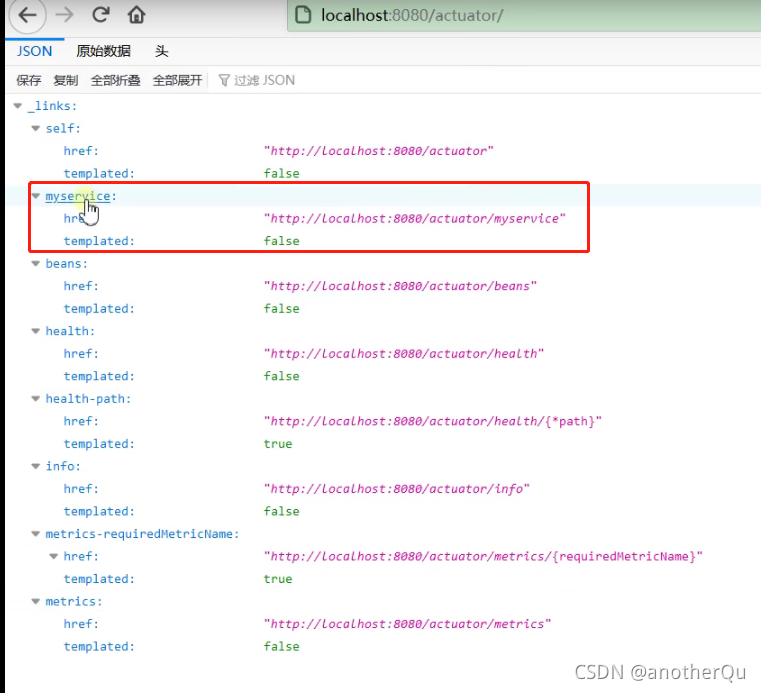761x693 pixels.
Task: Switch to the JSON tab
Action: click(34, 51)
